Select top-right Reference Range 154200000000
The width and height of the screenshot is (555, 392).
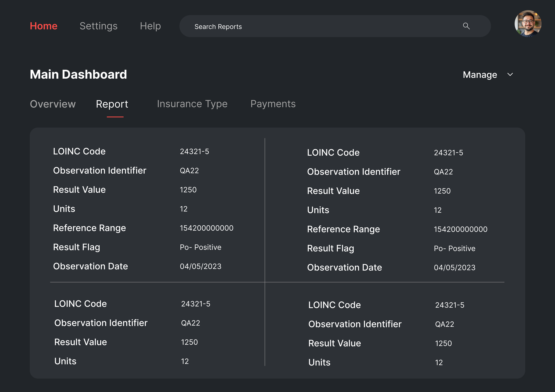(x=460, y=229)
